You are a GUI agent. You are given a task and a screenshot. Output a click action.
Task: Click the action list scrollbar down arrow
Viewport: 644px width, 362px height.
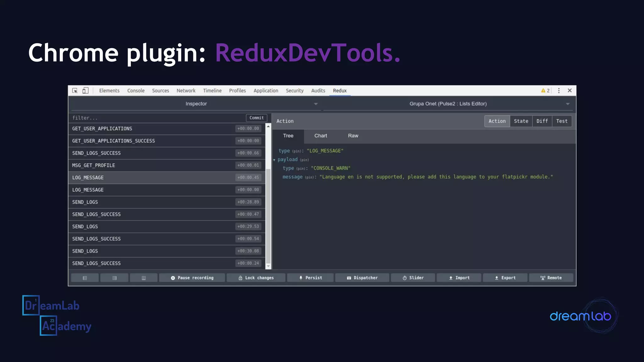268,266
